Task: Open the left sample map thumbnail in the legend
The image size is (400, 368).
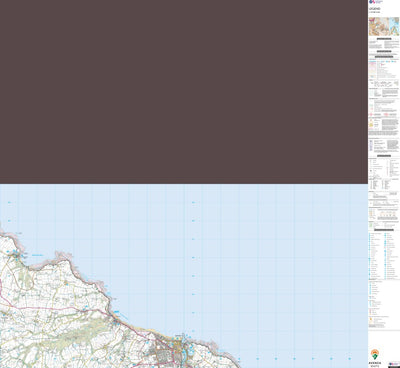Action: point(378,27)
